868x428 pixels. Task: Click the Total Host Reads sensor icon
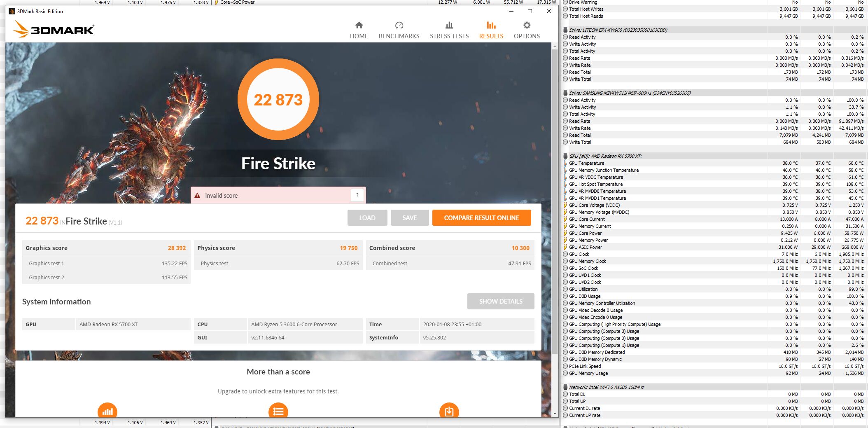tap(565, 16)
